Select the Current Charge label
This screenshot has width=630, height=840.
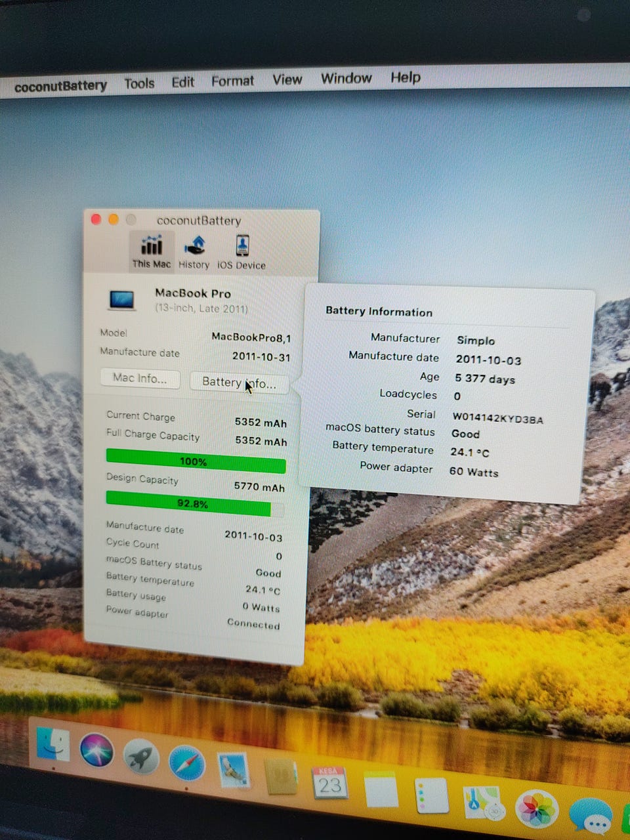[140, 416]
